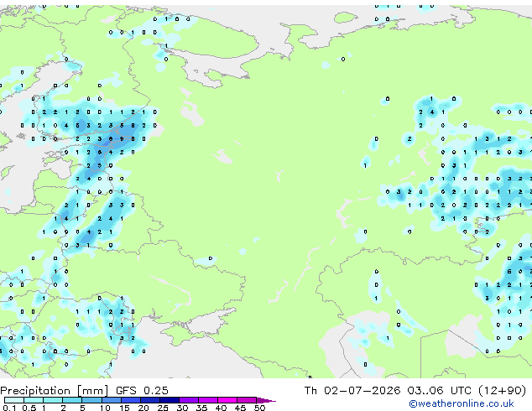
Task: Click the 25–30 mm dark navy legend box
Action: tap(170, 400)
